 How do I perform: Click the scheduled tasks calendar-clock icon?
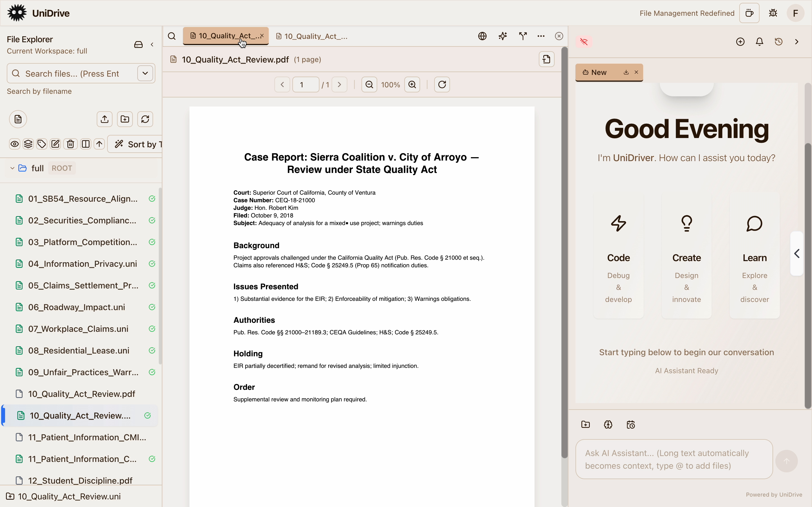tap(630, 424)
